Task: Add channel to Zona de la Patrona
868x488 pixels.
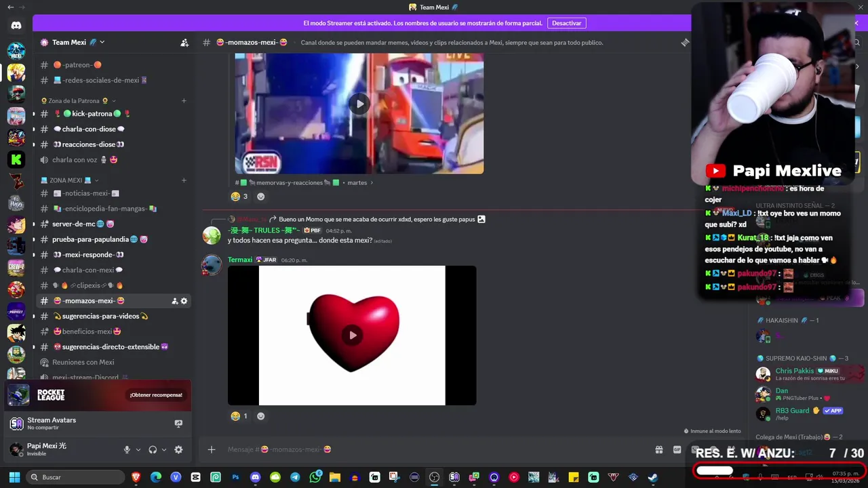Action: click(x=184, y=101)
